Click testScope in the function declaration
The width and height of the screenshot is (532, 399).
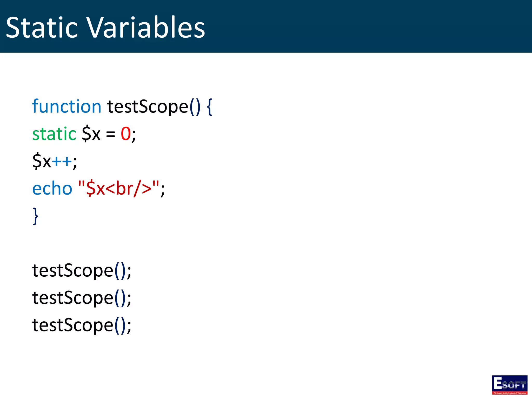click(x=148, y=107)
